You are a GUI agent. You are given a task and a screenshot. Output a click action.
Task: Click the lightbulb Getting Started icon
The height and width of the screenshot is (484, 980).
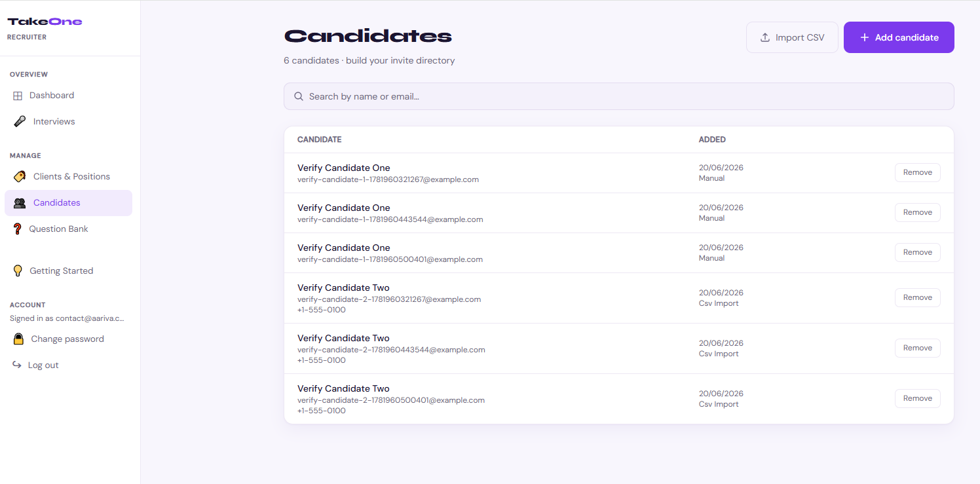[x=18, y=271]
